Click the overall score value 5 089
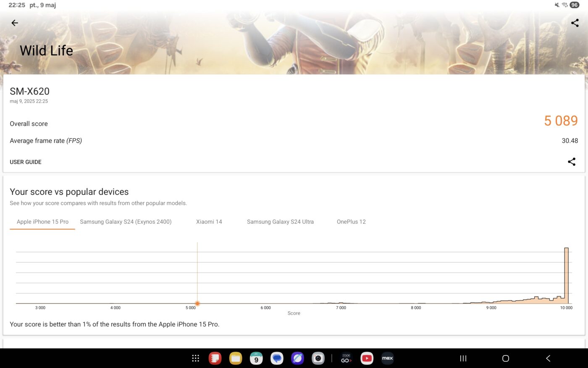The image size is (588, 368). point(561,121)
